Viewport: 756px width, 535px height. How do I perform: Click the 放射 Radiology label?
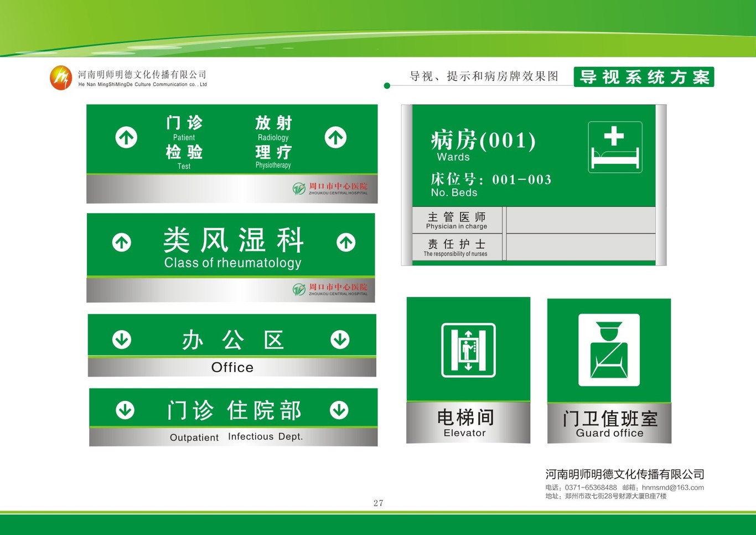click(x=273, y=128)
